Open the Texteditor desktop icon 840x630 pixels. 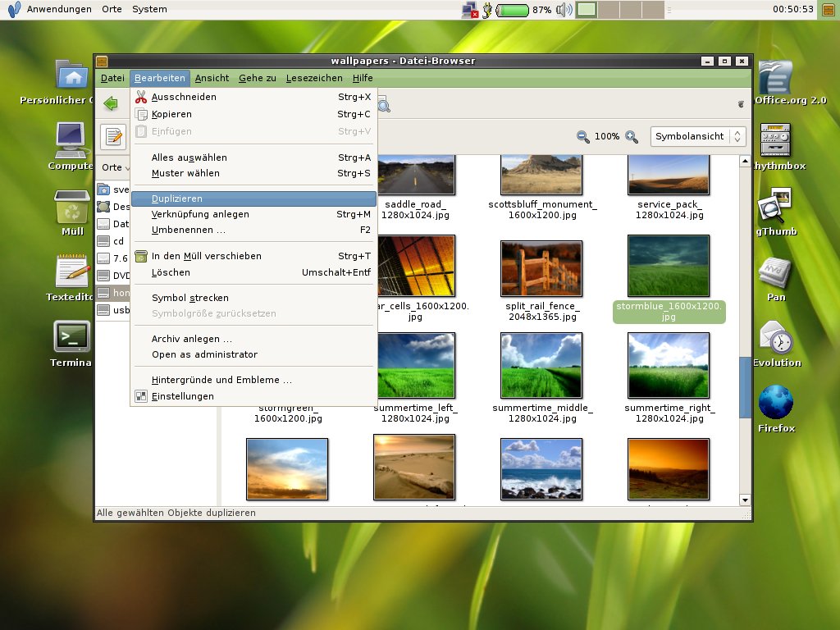71,278
